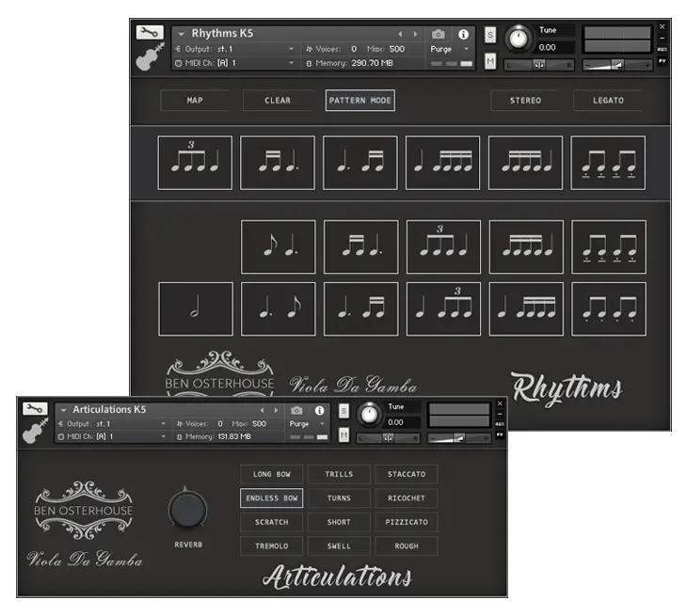Toggle AUX panel in Articulations K5

coord(500,424)
